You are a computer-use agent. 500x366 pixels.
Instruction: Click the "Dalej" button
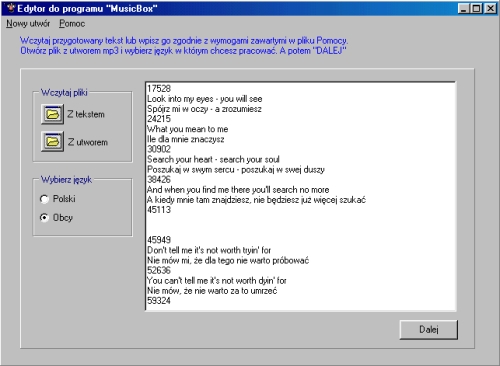pyautogui.click(x=429, y=330)
